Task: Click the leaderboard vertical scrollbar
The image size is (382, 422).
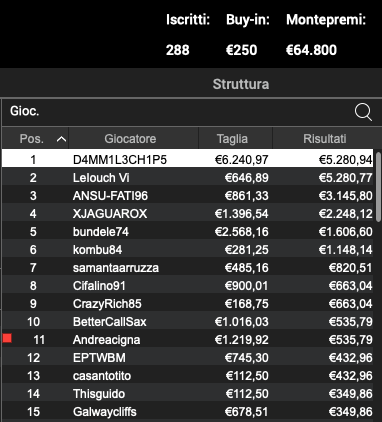Action: 378,187
